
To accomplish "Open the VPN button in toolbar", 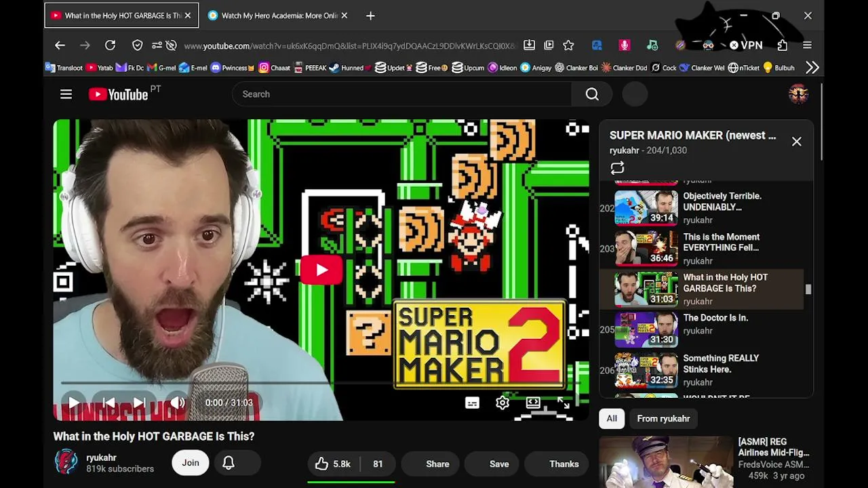I will [746, 45].
